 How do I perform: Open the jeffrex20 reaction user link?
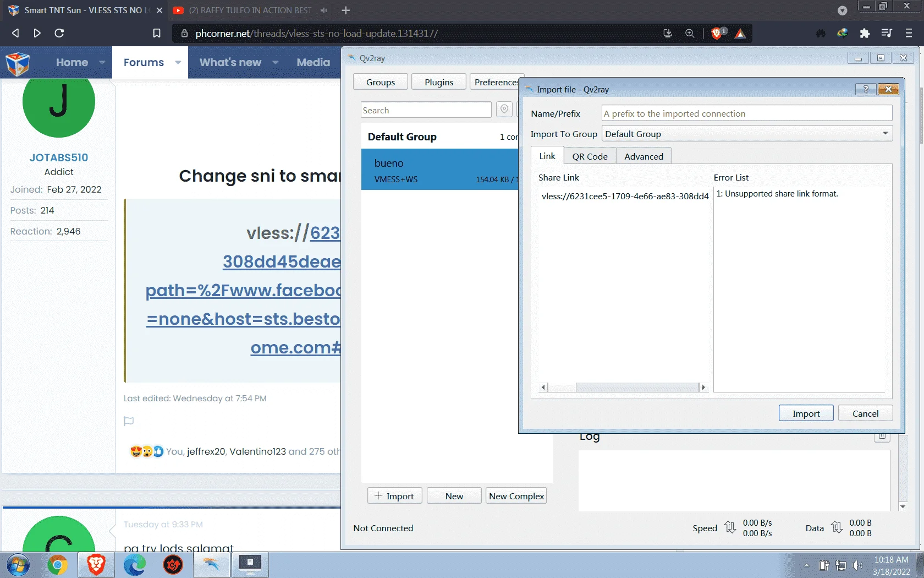click(x=206, y=451)
